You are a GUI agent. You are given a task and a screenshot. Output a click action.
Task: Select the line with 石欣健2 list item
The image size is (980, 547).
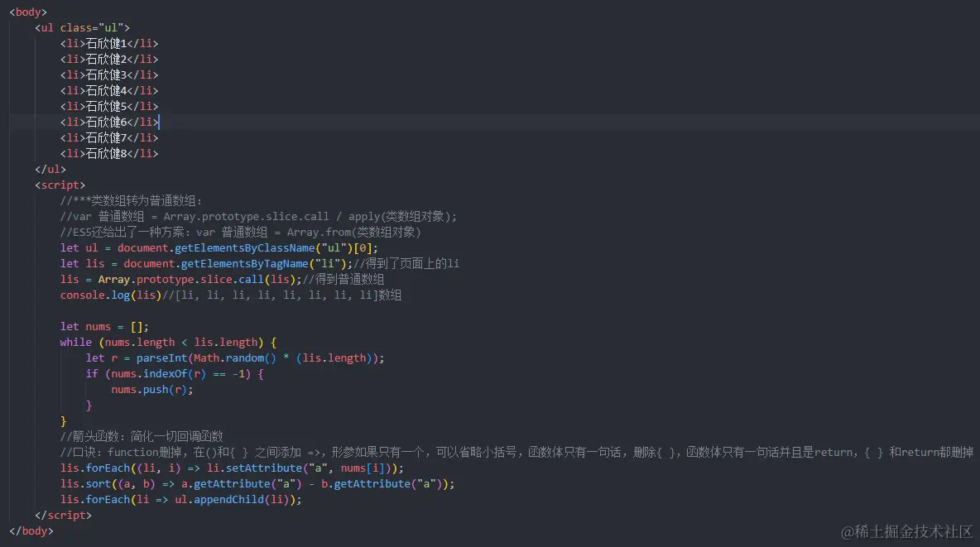click(109, 59)
